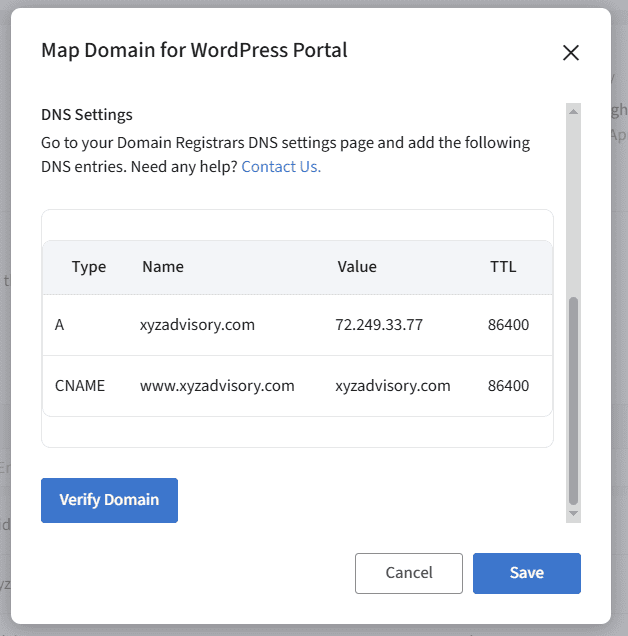Select the Type column header
This screenshot has height=636, width=628.
89,267
